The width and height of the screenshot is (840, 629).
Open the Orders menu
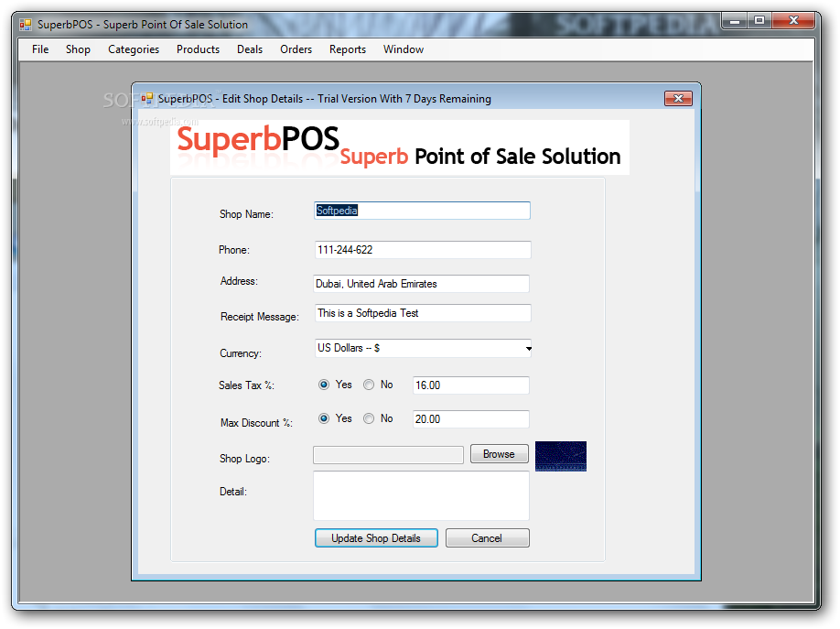pos(296,49)
